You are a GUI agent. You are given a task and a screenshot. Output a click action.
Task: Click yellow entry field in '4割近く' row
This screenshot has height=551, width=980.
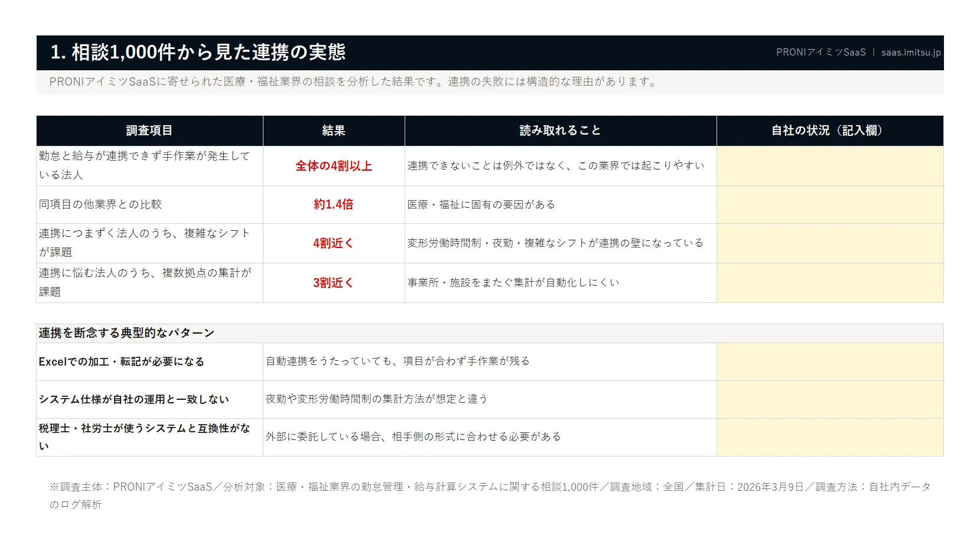point(830,243)
